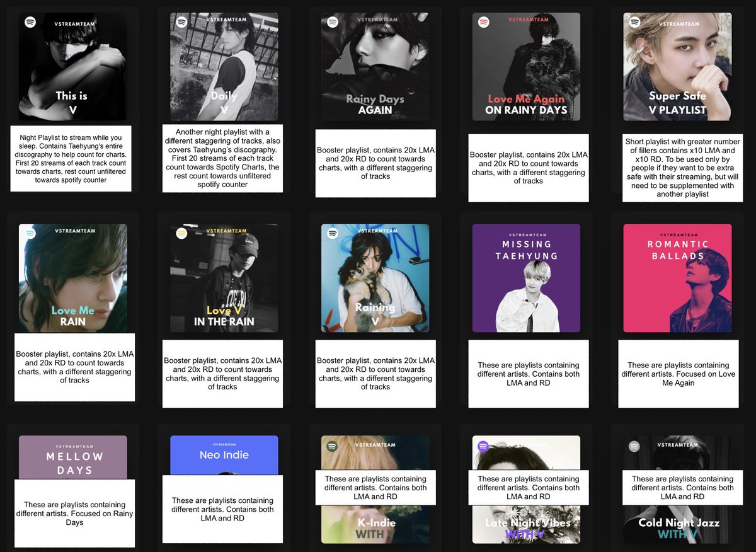Click the Night Playlist description under This is V
The width and height of the screenshot is (756, 552).
click(x=71, y=158)
